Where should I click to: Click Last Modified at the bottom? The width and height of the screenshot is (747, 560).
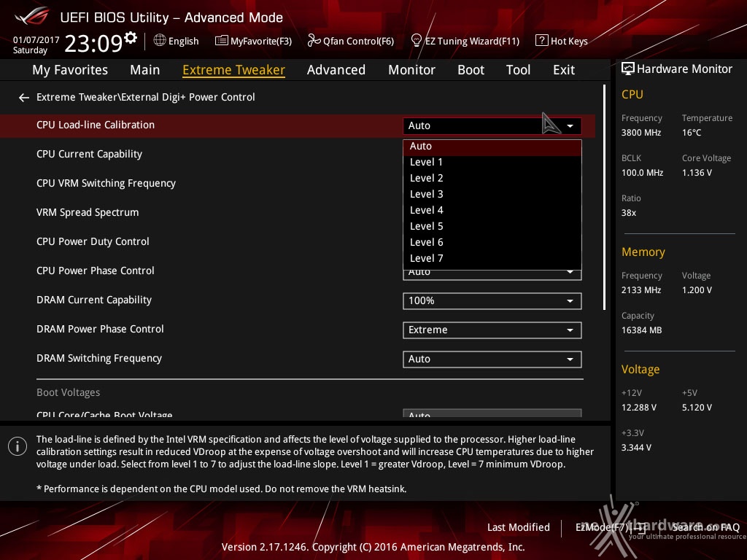pos(519,527)
